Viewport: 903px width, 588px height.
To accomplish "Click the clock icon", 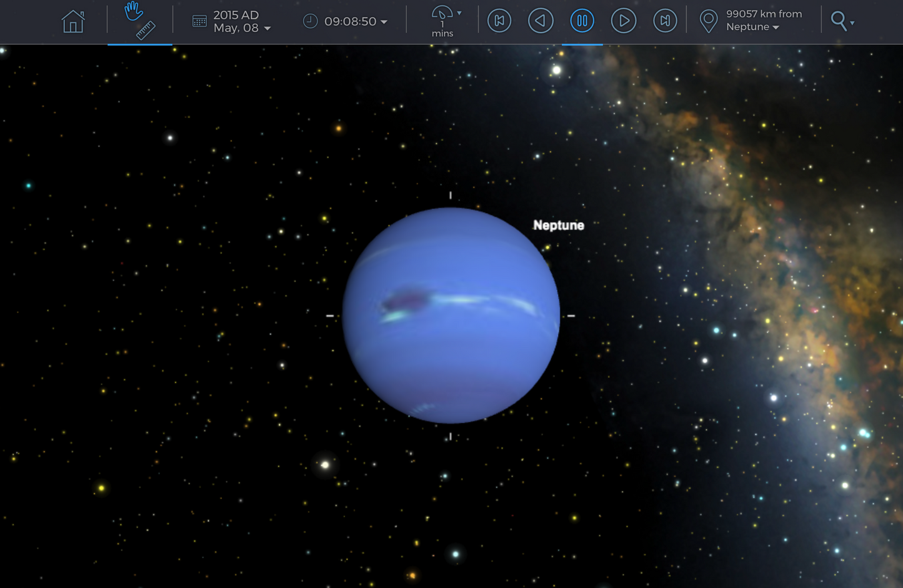I will click(311, 21).
